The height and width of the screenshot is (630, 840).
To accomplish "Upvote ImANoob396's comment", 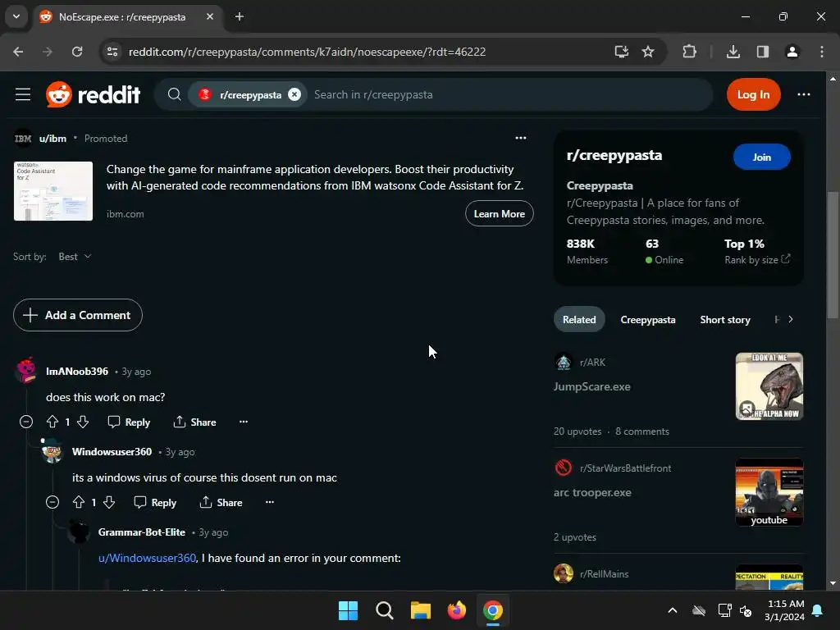I will (x=52, y=422).
